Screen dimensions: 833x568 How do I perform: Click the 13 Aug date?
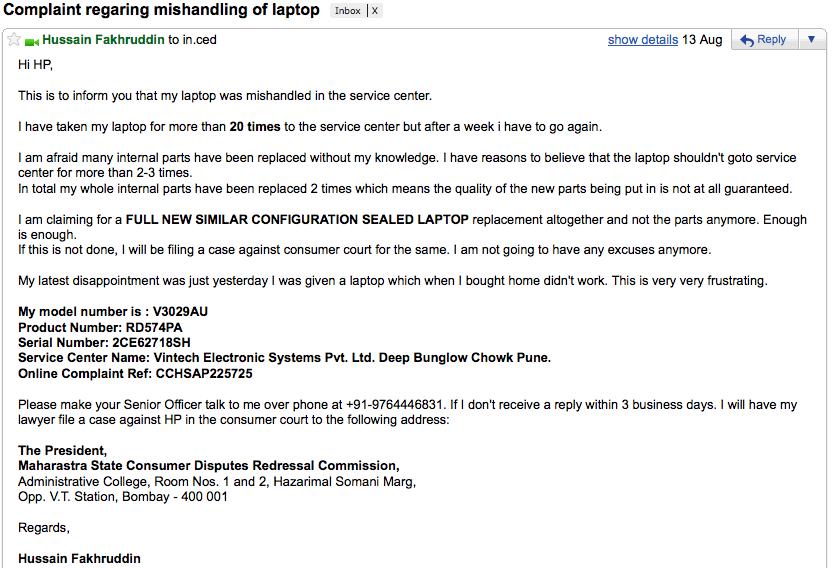click(702, 40)
